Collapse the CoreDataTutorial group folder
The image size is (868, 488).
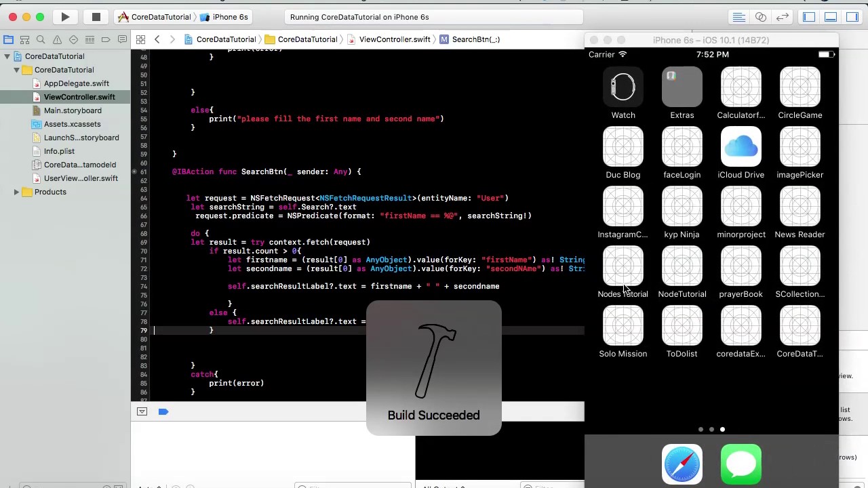tap(16, 70)
